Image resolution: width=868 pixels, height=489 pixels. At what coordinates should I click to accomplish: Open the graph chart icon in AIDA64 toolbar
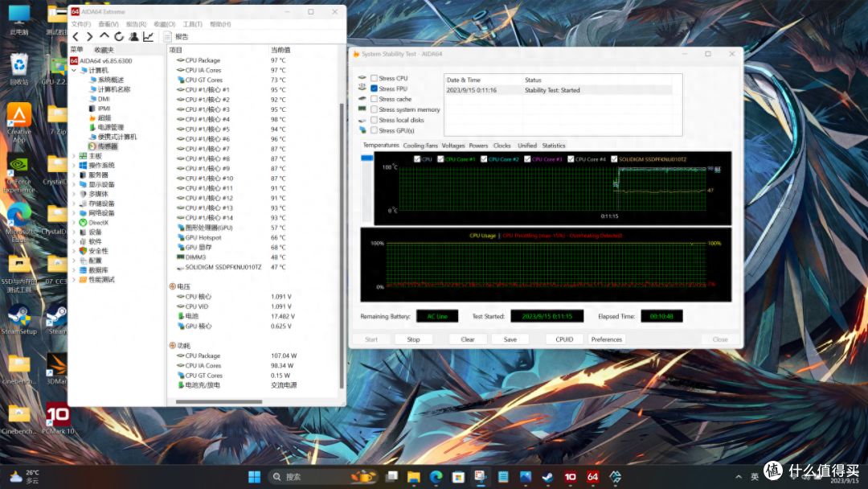click(x=148, y=36)
